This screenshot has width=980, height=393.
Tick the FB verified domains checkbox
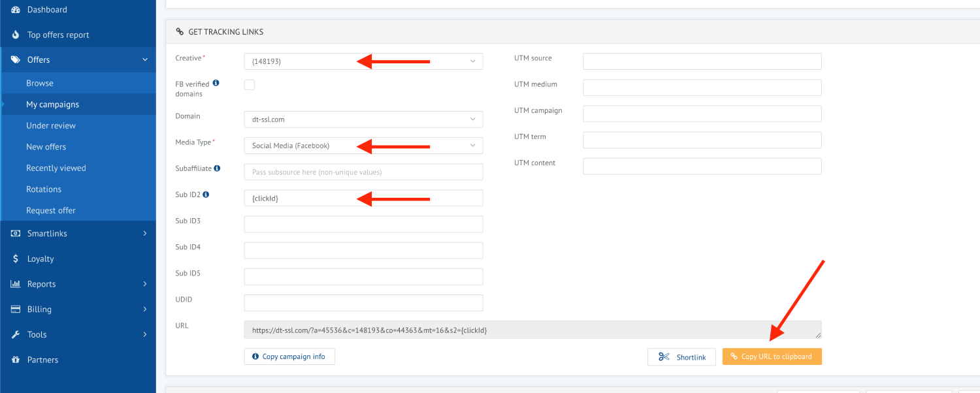pyautogui.click(x=250, y=85)
